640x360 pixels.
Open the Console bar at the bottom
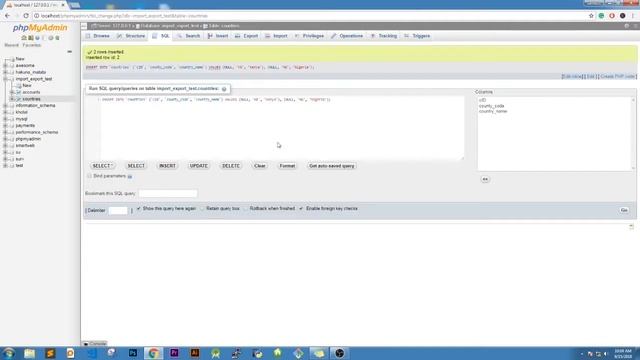point(95,344)
